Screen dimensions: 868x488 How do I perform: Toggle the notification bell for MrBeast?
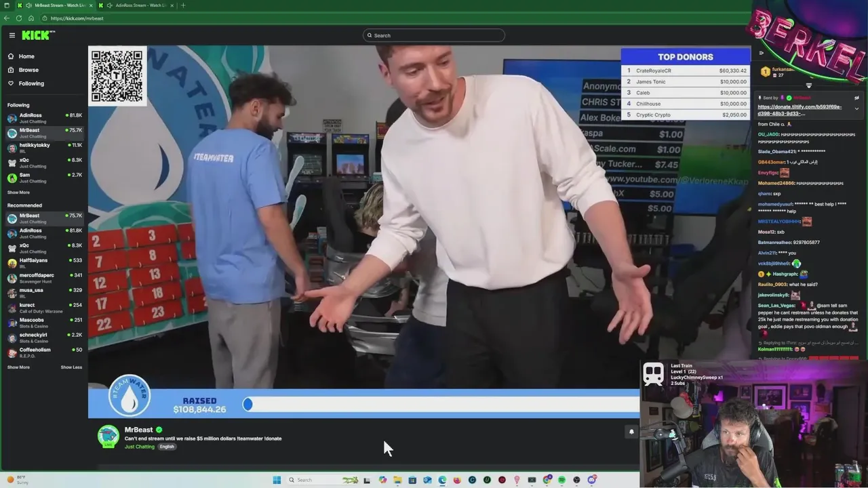coord(631,432)
